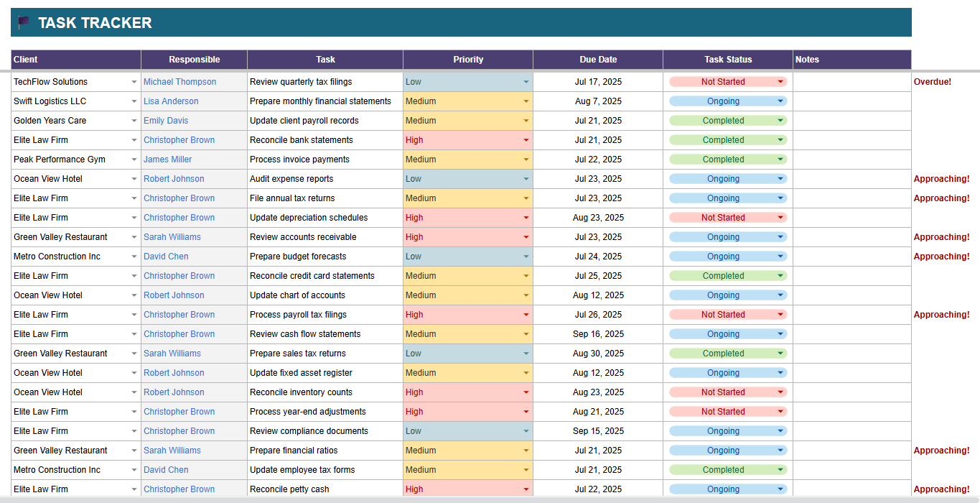This screenshot has width=980, height=503.
Task: Expand the Client dropdown next to Ocean View Hotel
Action: (134, 178)
